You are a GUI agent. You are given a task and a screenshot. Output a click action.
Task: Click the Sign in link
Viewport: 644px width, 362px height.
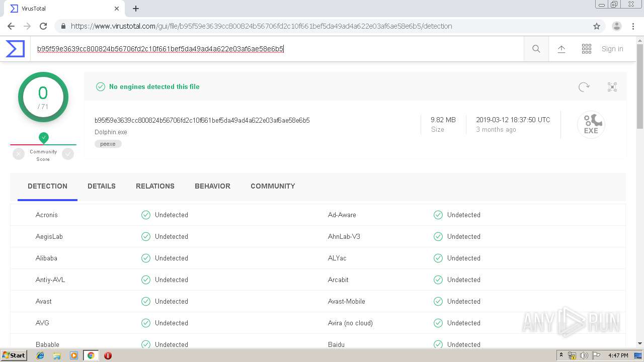tap(612, 49)
